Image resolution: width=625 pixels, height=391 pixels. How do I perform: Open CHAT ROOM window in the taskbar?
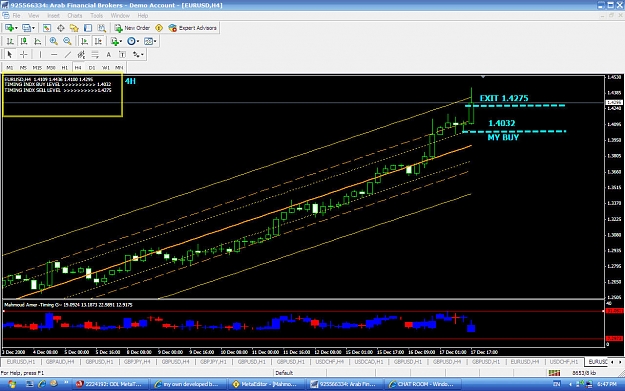(422, 384)
